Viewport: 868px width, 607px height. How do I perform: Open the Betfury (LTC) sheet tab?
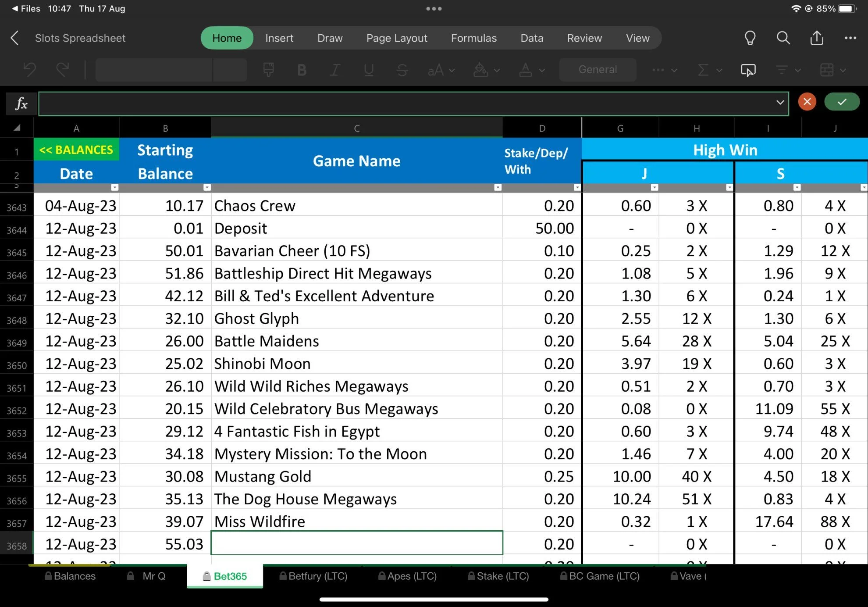pyautogui.click(x=314, y=576)
